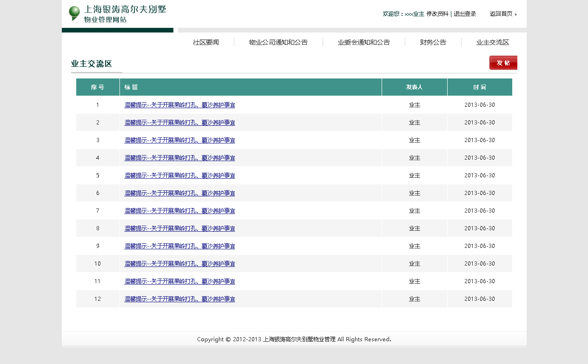Click the 发表人 column header
The image size is (588, 364).
[414, 87]
